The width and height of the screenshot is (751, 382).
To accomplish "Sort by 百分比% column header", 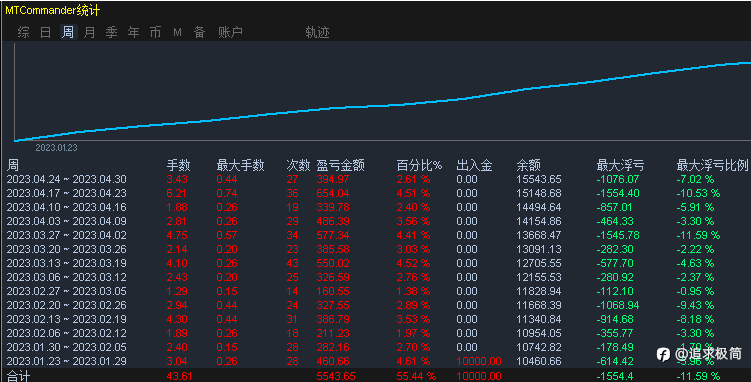I will 419,166.
